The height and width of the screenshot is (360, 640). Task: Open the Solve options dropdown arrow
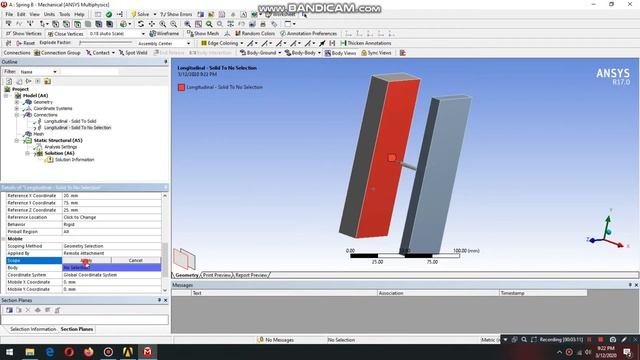pyautogui.click(x=155, y=14)
